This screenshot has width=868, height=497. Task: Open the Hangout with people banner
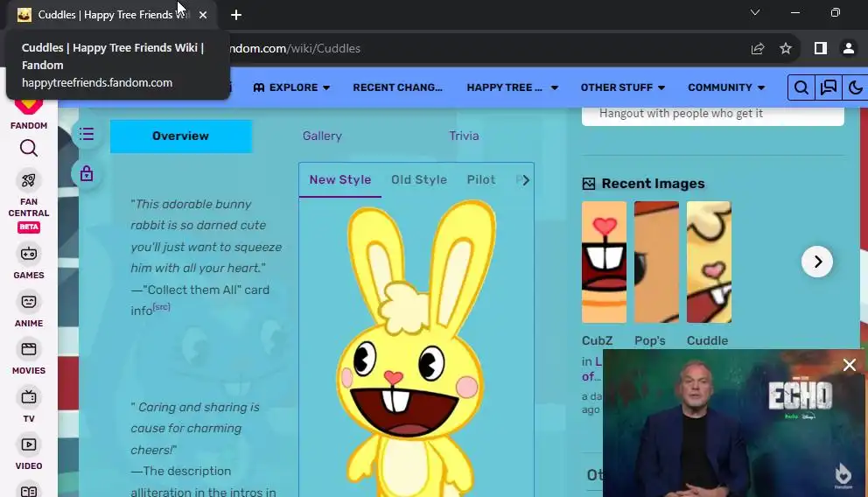(713, 115)
